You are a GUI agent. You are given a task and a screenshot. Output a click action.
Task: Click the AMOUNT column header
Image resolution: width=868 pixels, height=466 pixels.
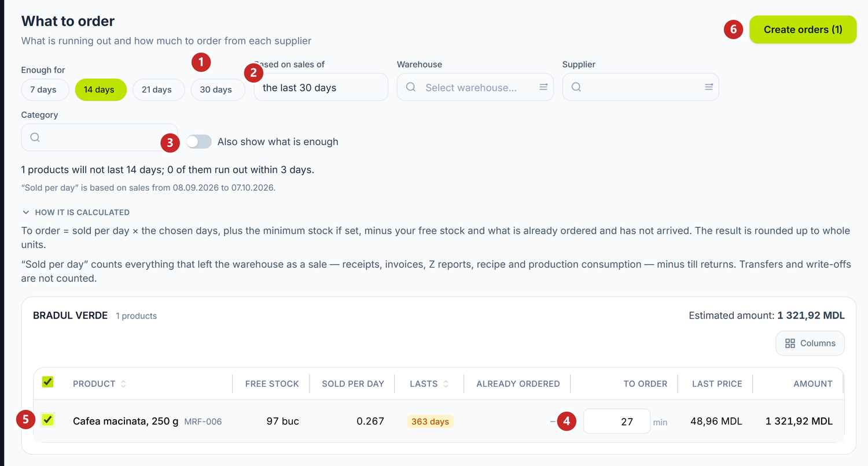tap(813, 384)
